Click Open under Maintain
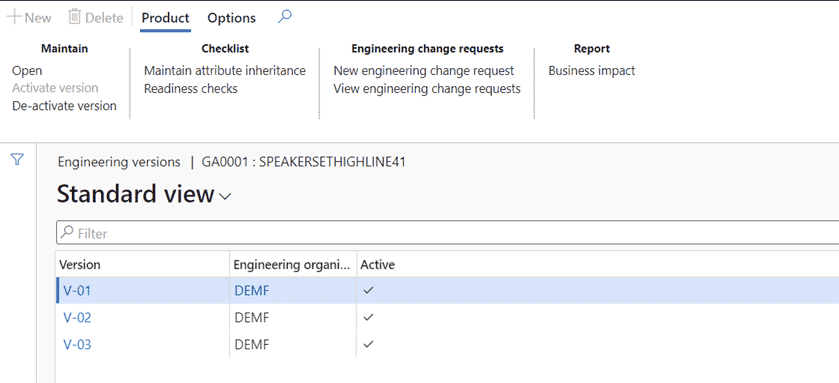This screenshot has width=839, height=383. (x=27, y=71)
